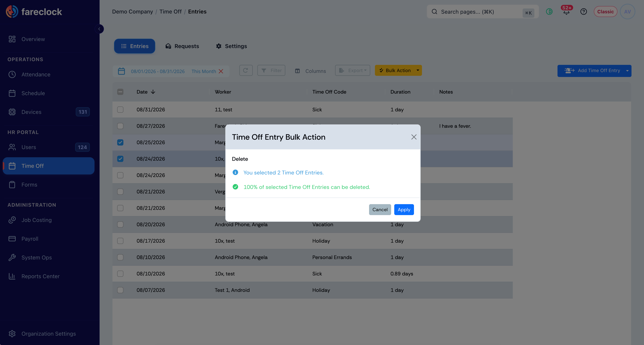Uncheck the 08/25/2026 entry checkbox
Image resolution: width=644 pixels, height=345 pixels.
(x=120, y=142)
